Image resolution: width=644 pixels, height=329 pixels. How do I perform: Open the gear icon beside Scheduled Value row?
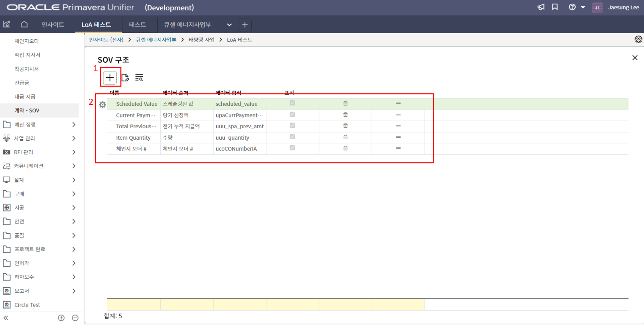(x=103, y=105)
